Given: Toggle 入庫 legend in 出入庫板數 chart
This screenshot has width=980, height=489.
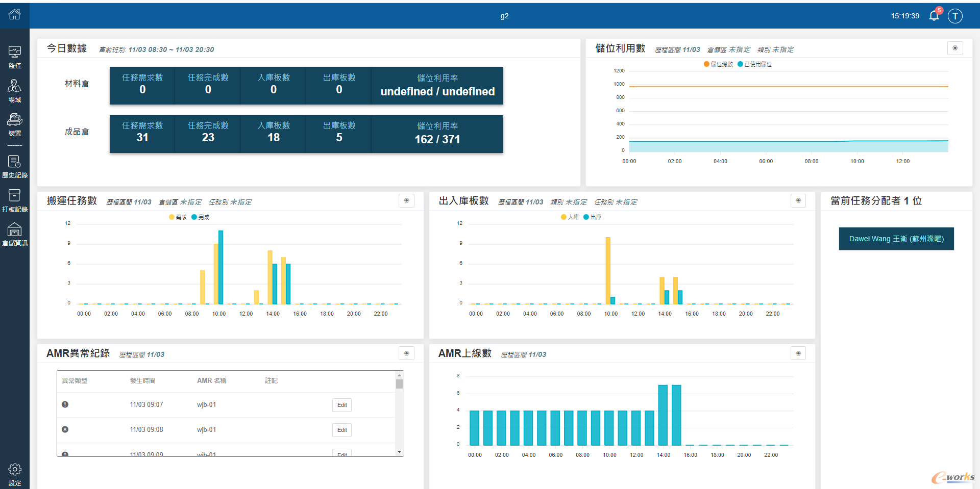Looking at the screenshot, I should coord(570,217).
